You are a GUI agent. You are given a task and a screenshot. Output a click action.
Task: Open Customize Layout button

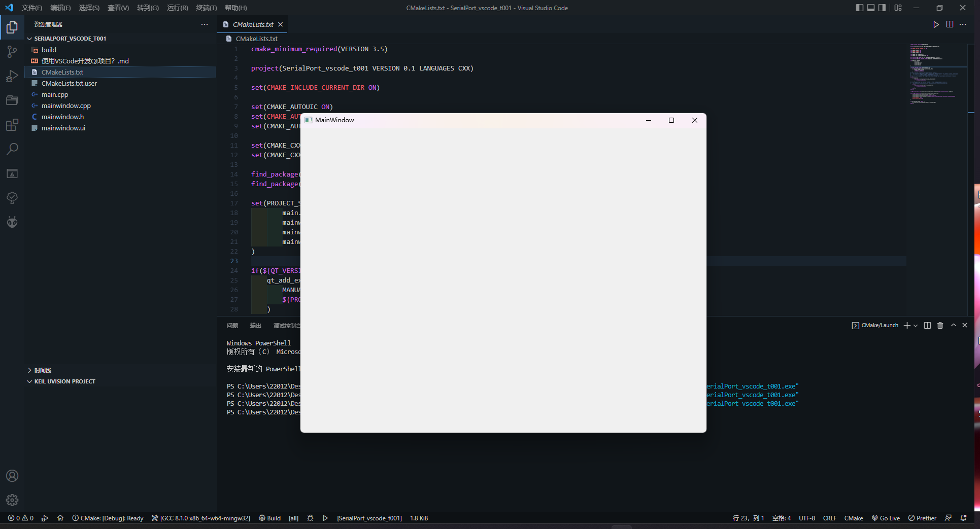[x=898, y=8]
